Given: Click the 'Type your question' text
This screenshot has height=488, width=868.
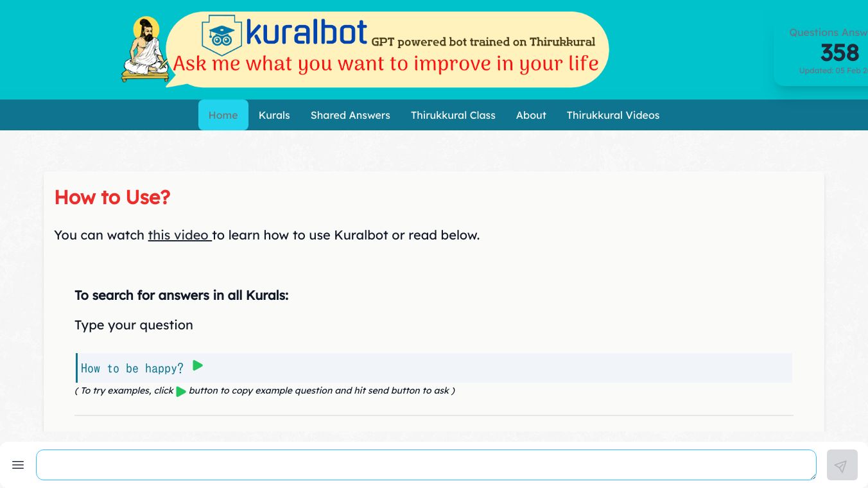Looking at the screenshot, I should point(134,325).
